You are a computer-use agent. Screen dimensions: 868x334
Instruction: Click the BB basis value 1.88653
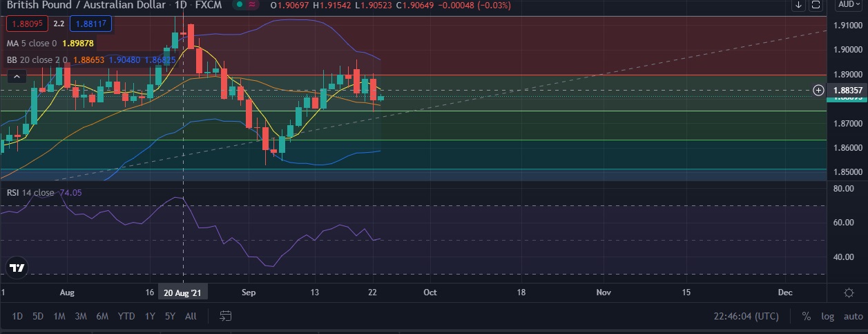tap(88, 60)
